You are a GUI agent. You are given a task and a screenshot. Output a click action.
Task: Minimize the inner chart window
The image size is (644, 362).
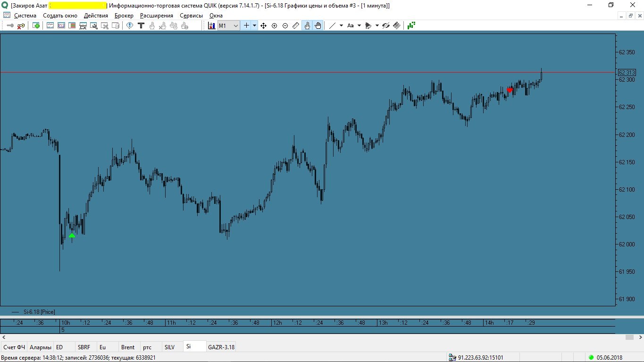tap(621, 16)
